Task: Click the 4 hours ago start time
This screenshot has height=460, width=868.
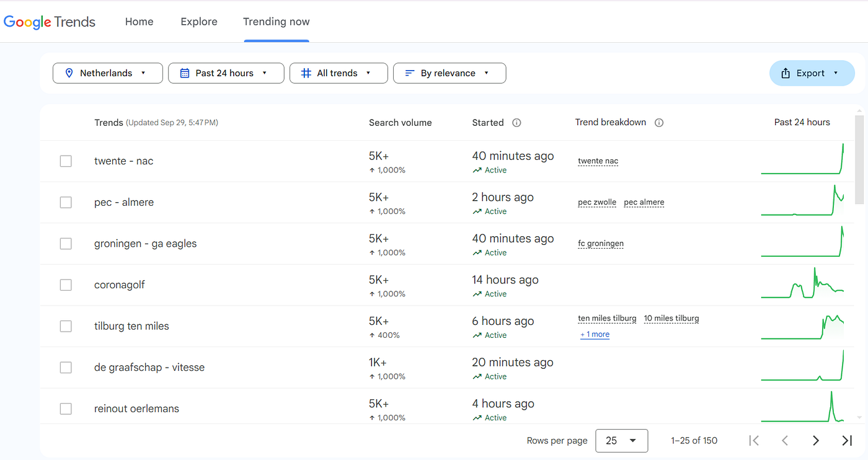Action: (503, 404)
